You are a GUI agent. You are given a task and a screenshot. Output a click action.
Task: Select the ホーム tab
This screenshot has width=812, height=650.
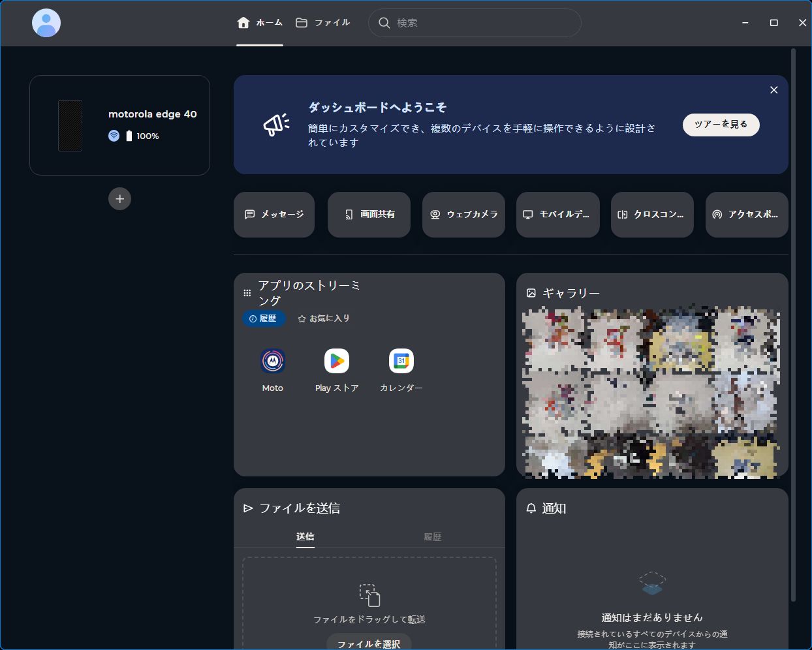(260, 23)
